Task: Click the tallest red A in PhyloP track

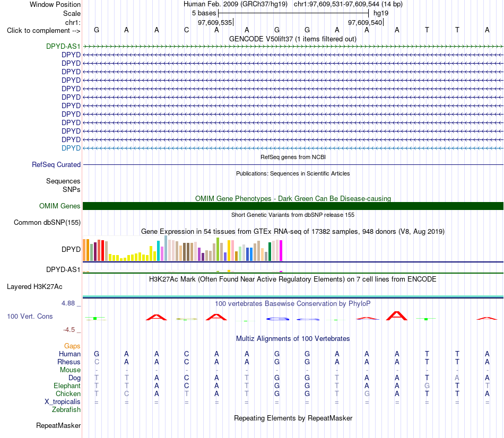Action: 397,316
